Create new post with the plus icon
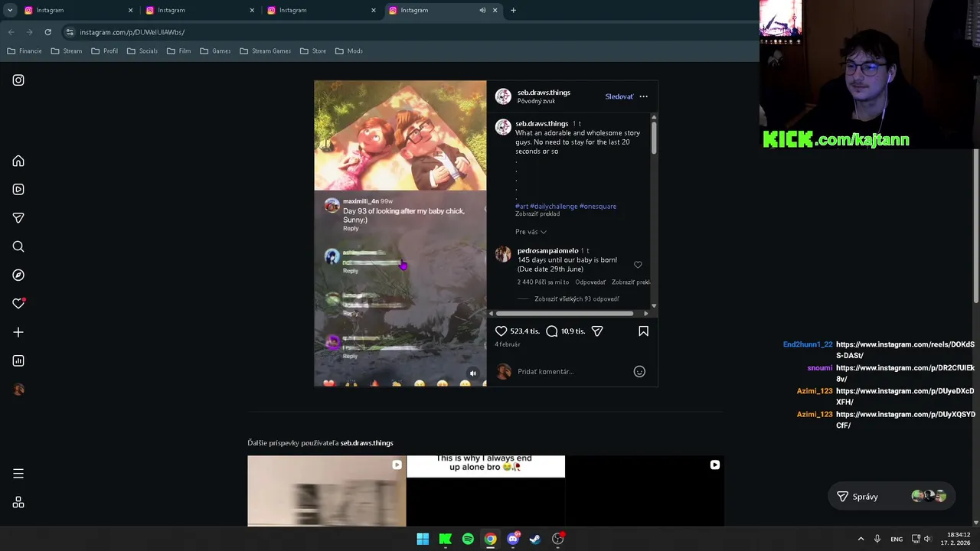 (18, 332)
